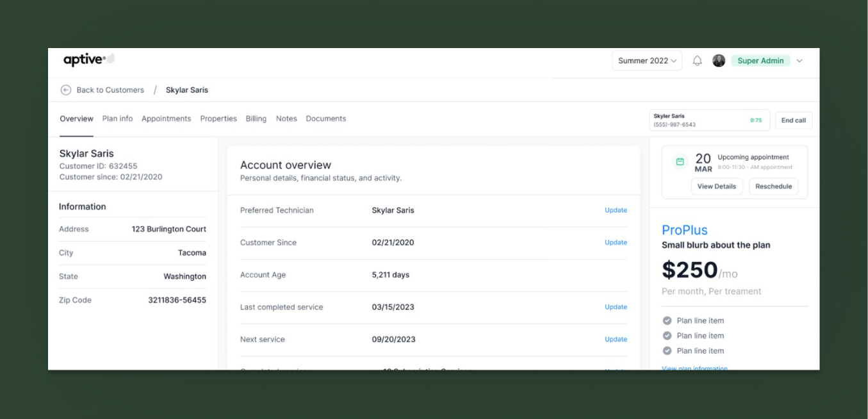Screen dimensions: 868x419
Task: Open the notifications bell
Action: pos(698,61)
